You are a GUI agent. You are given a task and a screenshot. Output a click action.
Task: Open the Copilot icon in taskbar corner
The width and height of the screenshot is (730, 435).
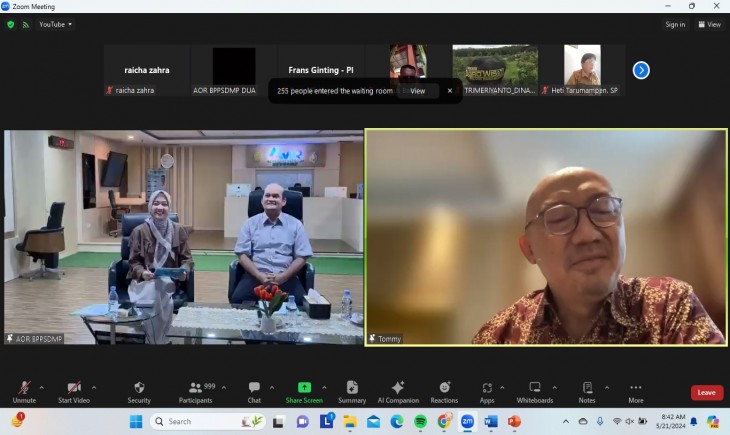tap(713, 421)
